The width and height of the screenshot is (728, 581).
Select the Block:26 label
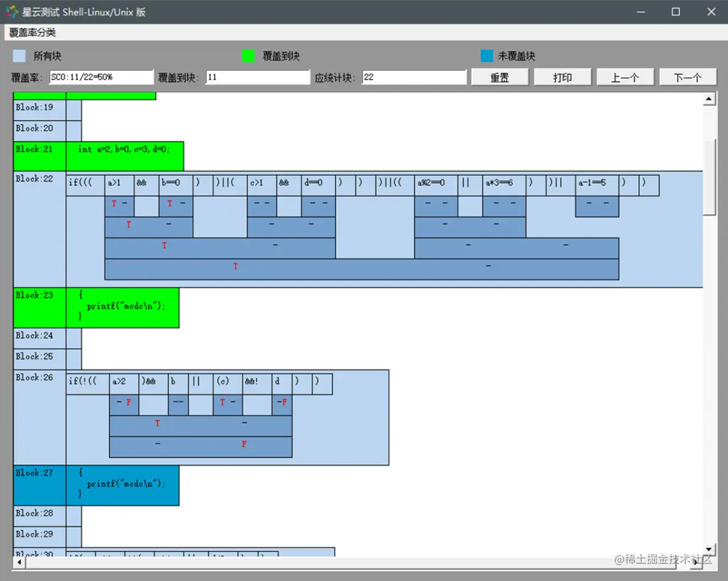(40, 418)
